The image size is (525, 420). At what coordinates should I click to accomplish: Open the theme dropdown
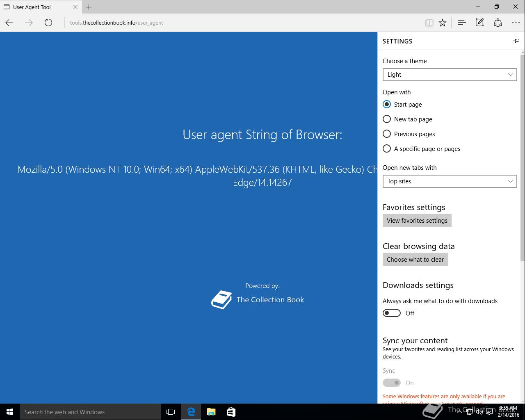[450, 75]
